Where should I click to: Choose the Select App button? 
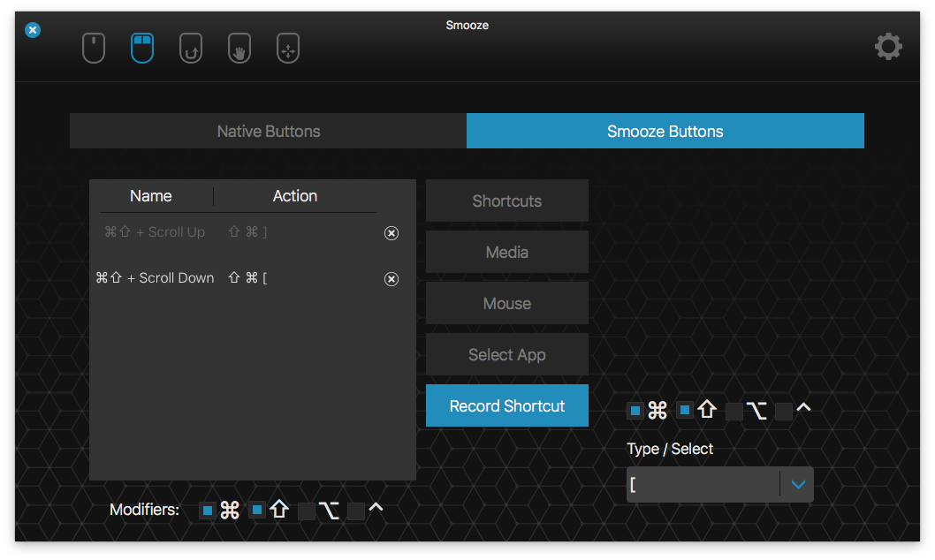tap(507, 355)
